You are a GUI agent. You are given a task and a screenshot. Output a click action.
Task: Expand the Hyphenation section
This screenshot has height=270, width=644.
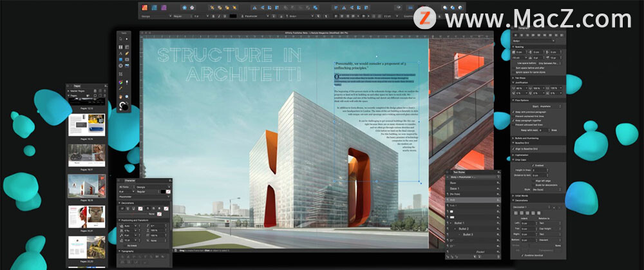[513, 155]
